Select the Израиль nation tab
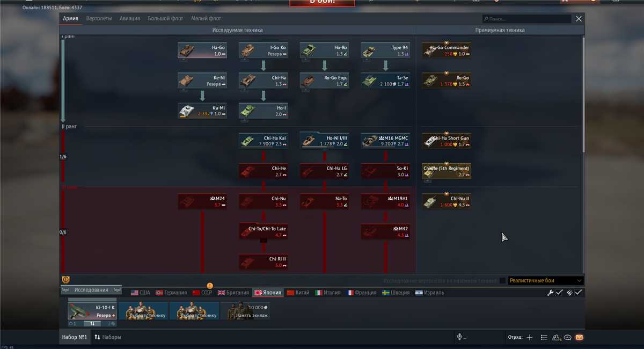Viewport: 644px width, 349px height. (430, 293)
